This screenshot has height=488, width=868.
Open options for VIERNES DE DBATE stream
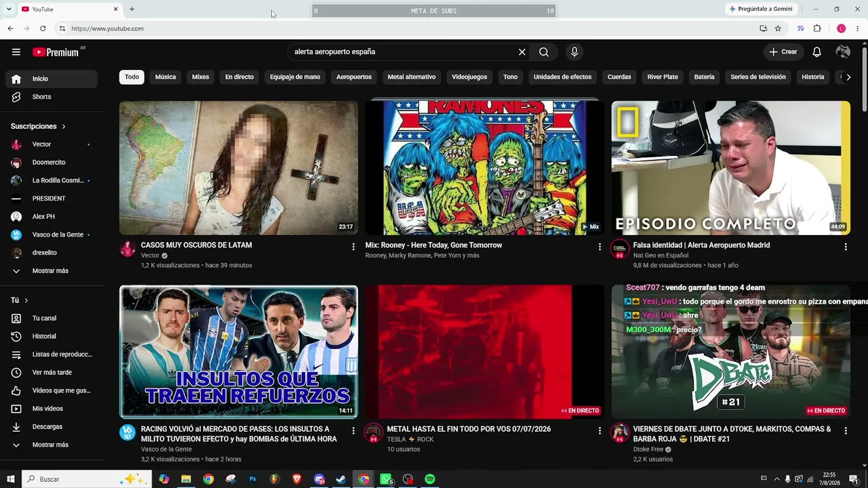[846, 430]
